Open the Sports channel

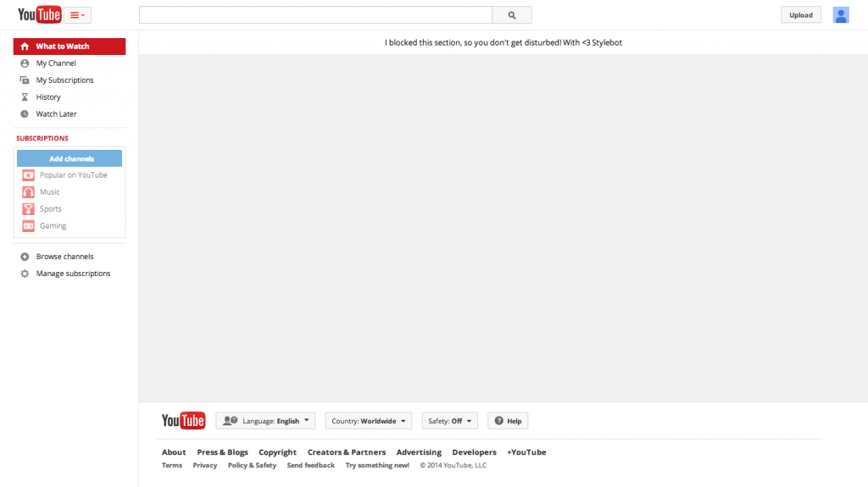point(50,209)
